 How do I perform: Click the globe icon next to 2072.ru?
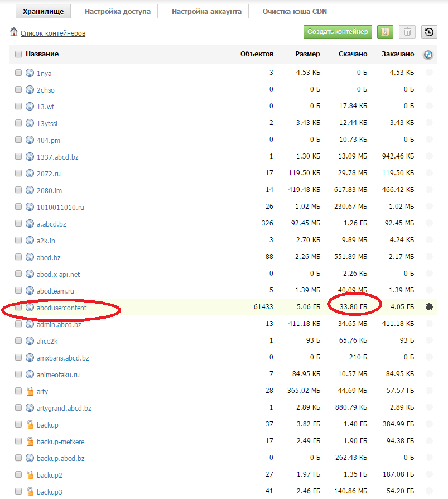[30, 174]
